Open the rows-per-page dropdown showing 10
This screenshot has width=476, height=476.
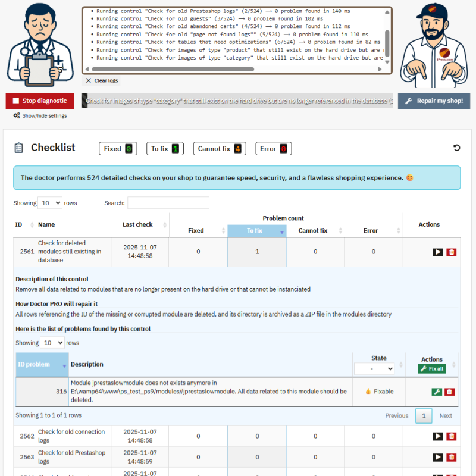click(50, 203)
